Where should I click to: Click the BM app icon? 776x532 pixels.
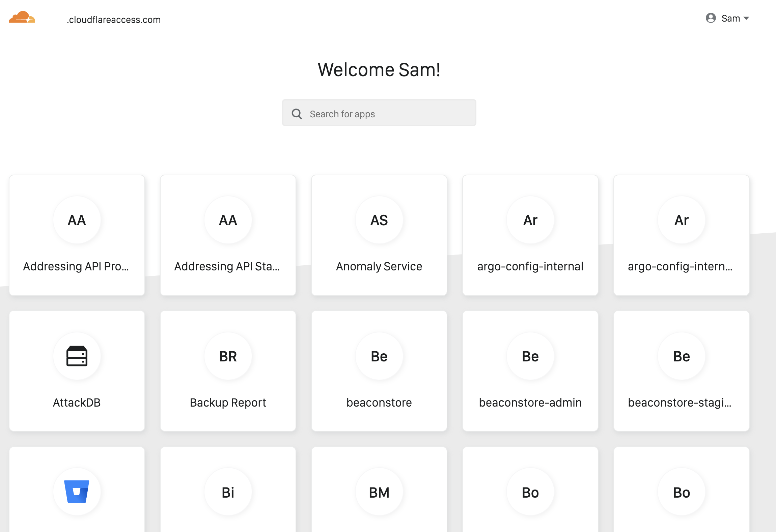[379, 492]
